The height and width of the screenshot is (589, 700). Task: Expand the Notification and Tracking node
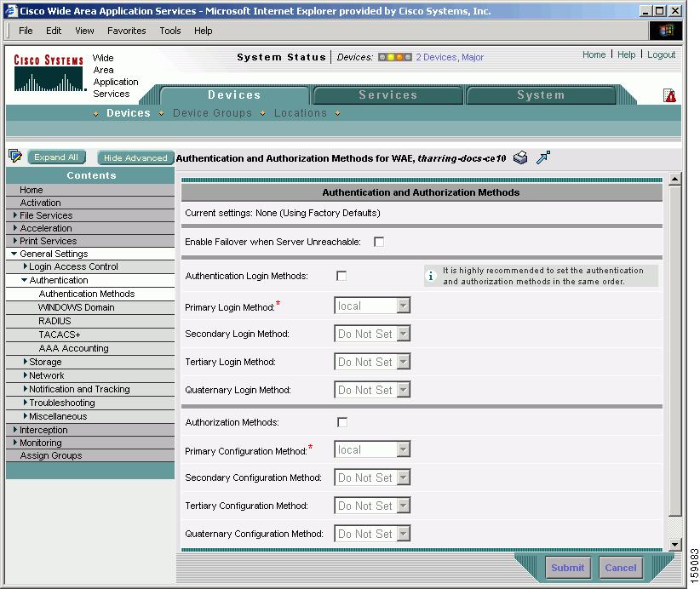coord(26,389)
